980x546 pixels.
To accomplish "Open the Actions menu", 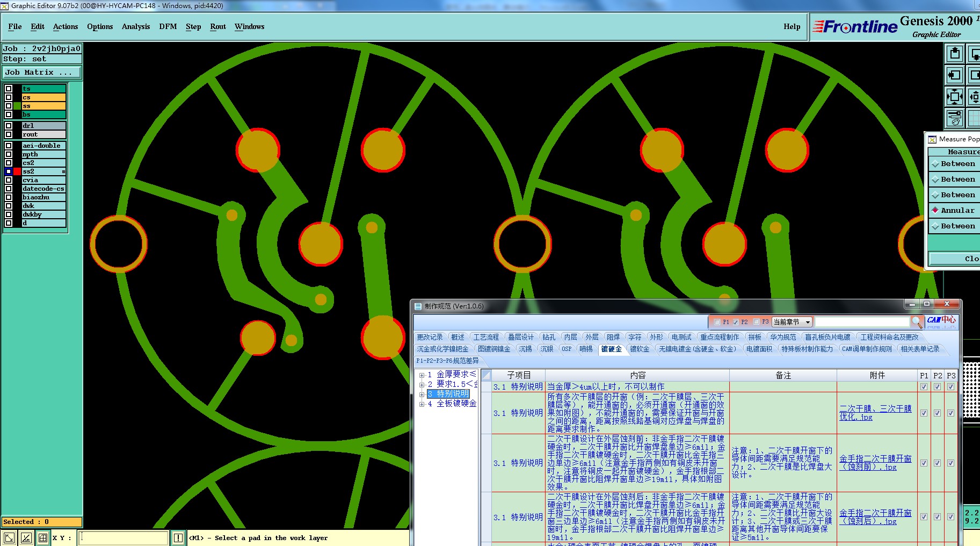I will click(66, 26).
